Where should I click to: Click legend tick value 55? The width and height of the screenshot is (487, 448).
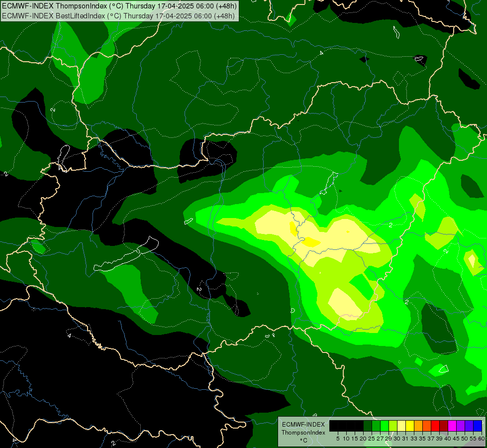[x=473, y=439]
